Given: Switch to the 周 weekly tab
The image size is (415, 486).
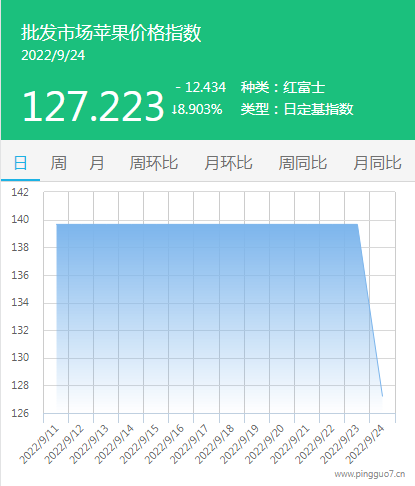Looking at the screenshot, I should click(58, 163).
